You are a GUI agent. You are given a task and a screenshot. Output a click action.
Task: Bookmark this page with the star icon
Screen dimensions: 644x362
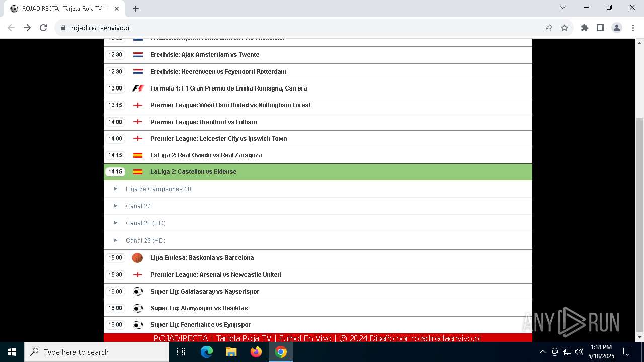(x=565, y=28)
